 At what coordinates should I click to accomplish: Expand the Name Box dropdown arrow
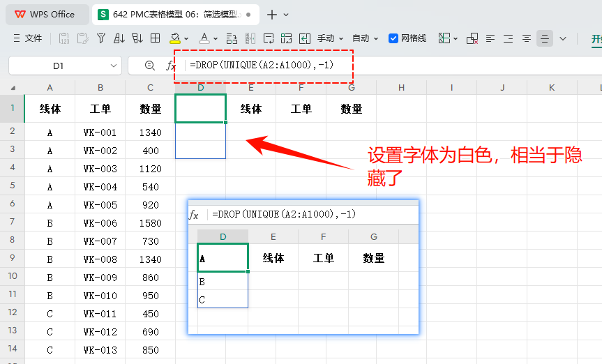(x=114, y=66)
